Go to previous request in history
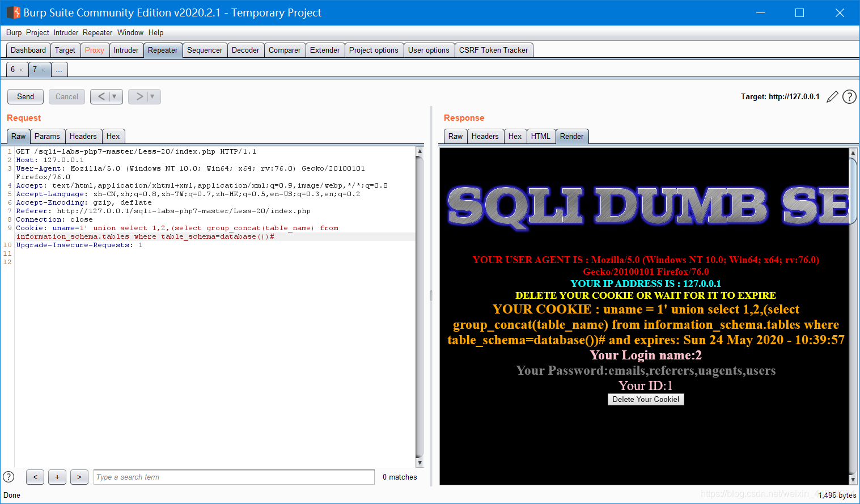This screenshot has width=860, height=504. 101,96
